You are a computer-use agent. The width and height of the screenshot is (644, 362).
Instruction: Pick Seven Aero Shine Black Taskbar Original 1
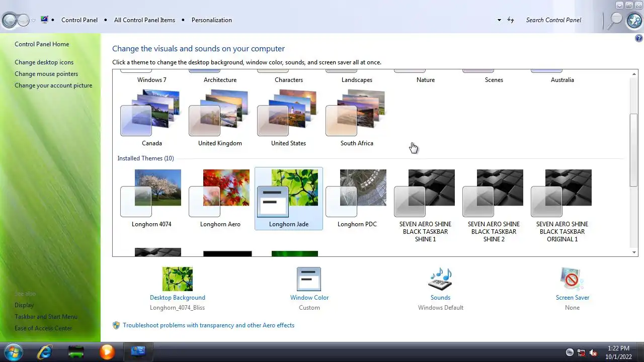pos(562,206)
